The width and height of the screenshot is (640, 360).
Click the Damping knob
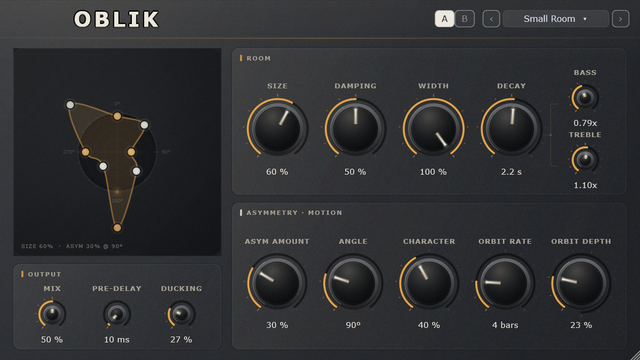(355, 128)
